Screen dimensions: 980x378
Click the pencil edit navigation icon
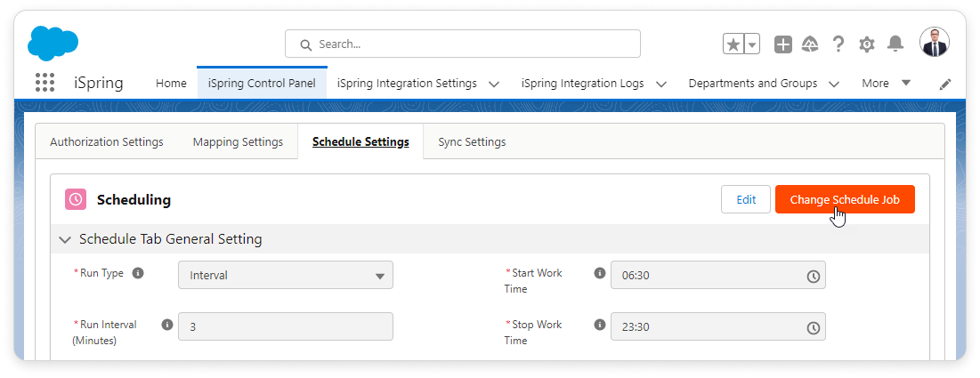point(945,84)
